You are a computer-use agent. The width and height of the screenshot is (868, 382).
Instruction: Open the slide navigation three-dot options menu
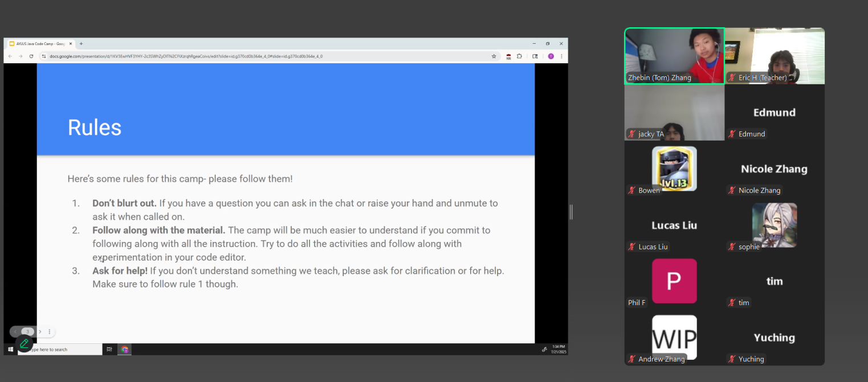(50, 332)
